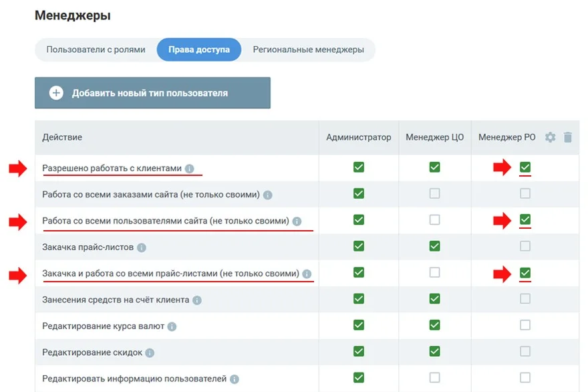This screenshot has width=588, height=392.
Task: Click info icon next to Разрешено работать с клиентами
Action: [190, 169]
